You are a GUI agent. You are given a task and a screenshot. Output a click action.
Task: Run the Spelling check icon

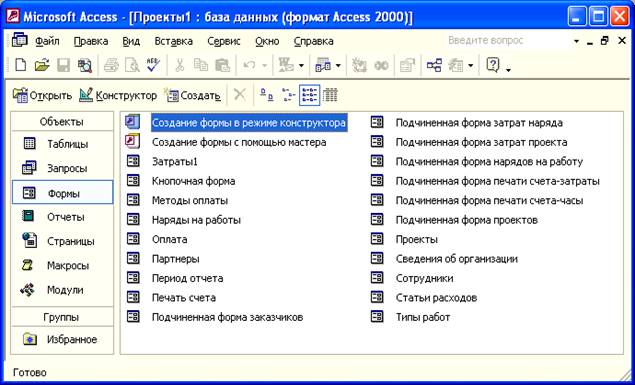click(153, 65)
